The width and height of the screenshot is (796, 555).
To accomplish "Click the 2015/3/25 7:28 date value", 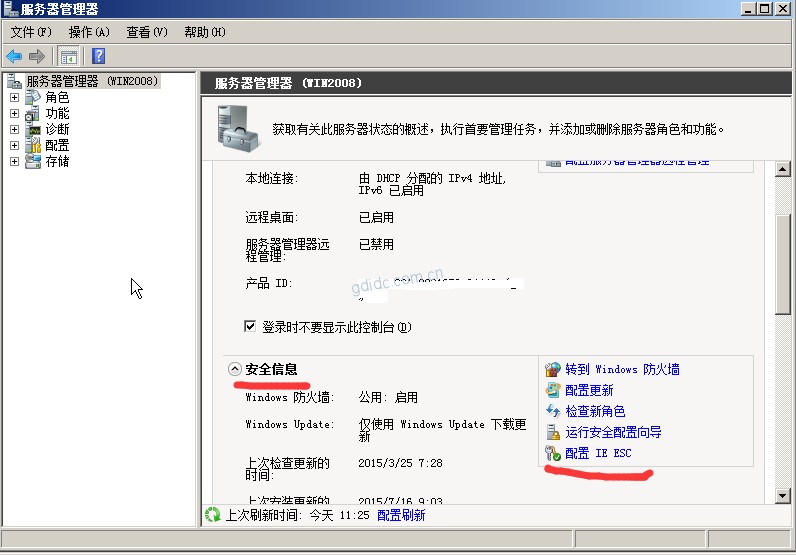I will (400, 463).
